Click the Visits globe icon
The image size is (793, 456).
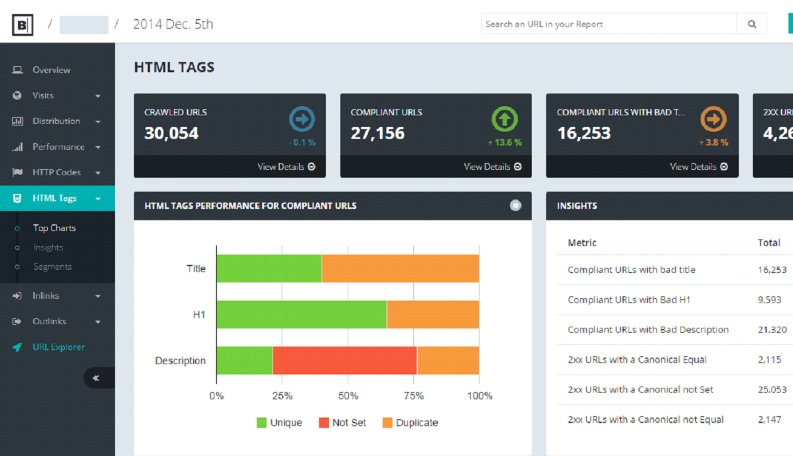point(17,95)
